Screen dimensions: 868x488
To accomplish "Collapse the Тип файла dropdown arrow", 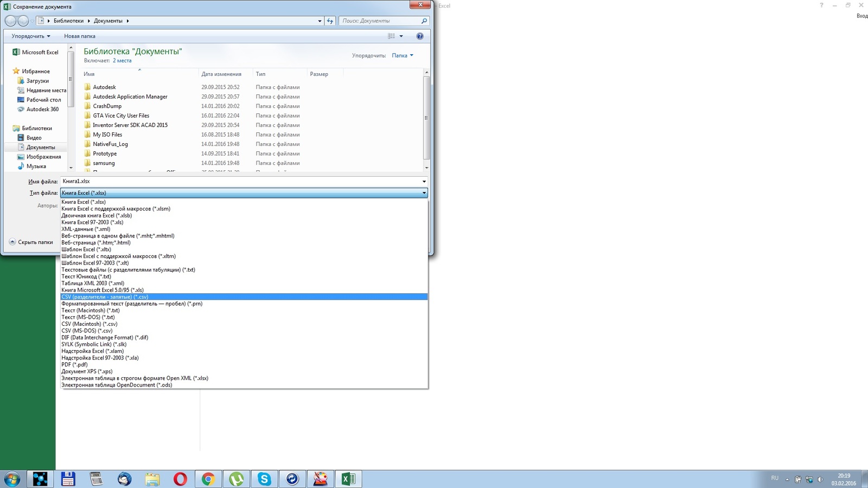I will coord(424,193).
